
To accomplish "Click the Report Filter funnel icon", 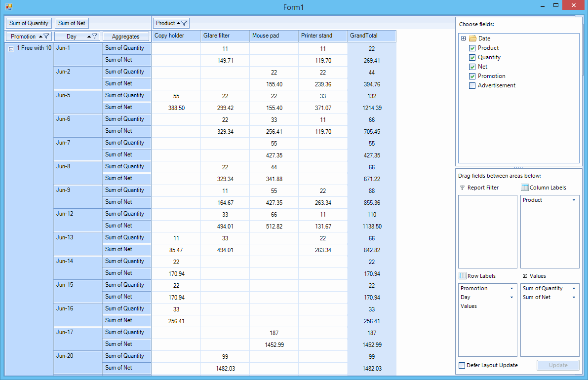I will coord(463,188).
